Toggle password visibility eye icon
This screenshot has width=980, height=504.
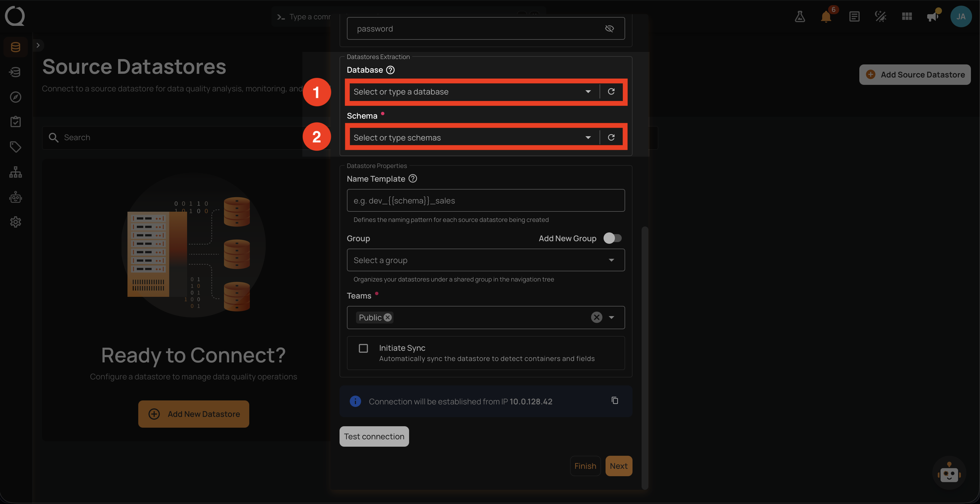pyautogui.click(x=610, y=29)
